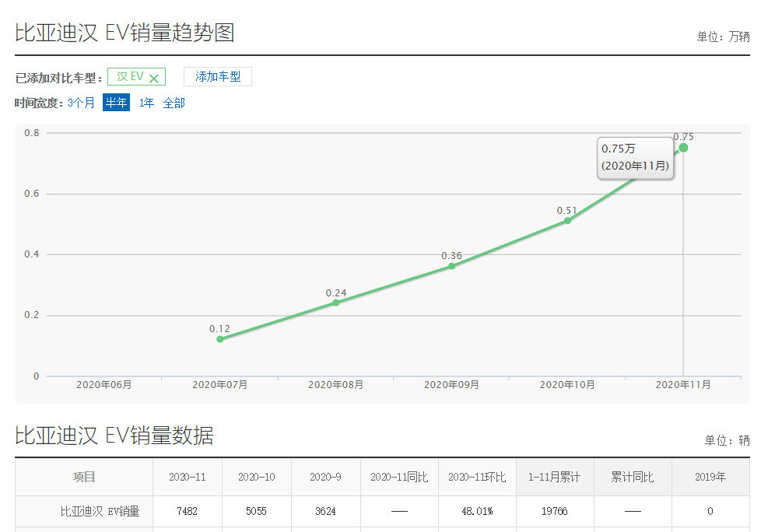Click the 2020年07月 x-axis label

coord(220,385)
